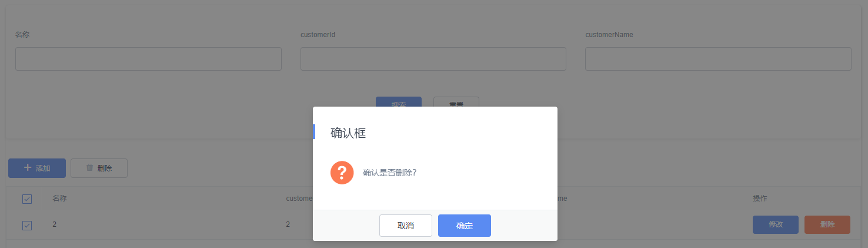Uncheck the checkbox for row 2
The image size is (868, 248).
coord(27,225)
